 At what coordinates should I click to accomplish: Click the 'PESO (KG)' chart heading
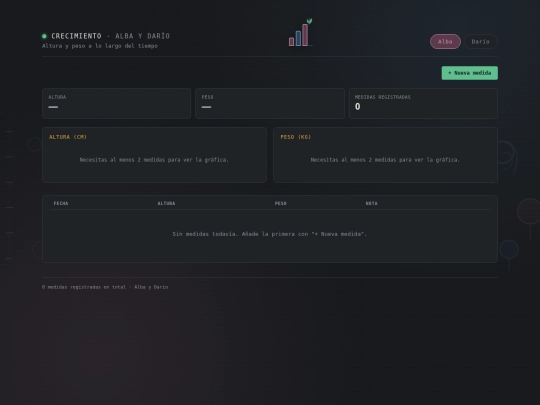click(295, 137)
